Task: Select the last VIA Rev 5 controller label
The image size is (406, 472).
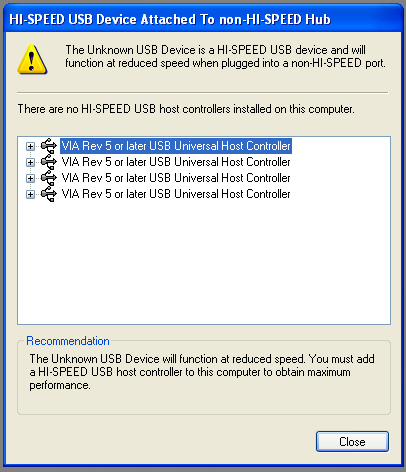Action: [176, 194]
